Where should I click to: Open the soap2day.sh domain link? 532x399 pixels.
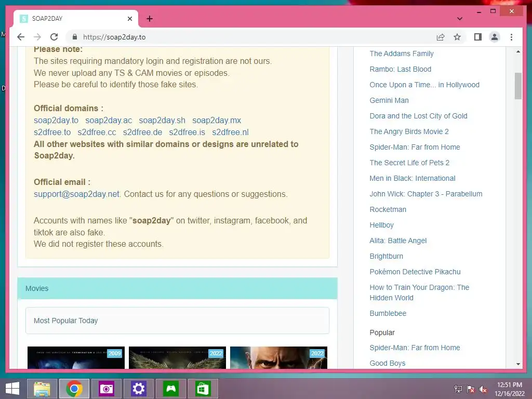tap(162, 121)
